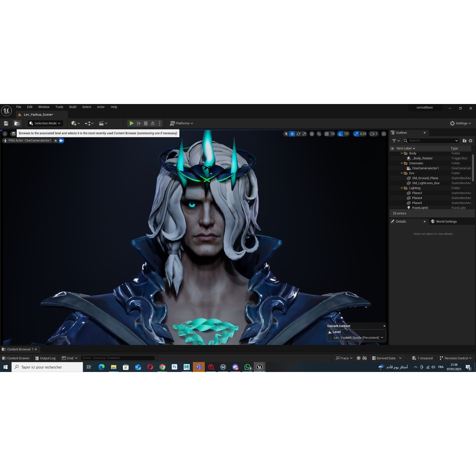Open the Window menu
Viewport: 476px width, 476px height.
click(44, 107)
